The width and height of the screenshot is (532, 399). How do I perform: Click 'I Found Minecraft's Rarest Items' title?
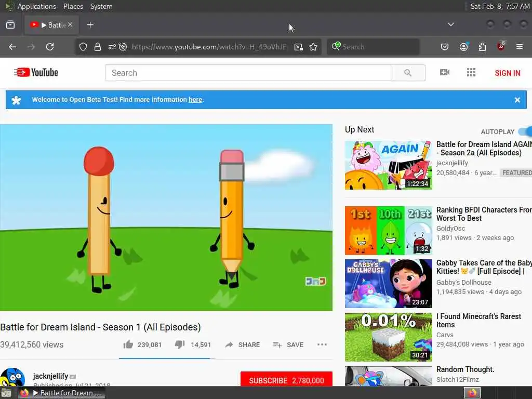click(478, 320)
